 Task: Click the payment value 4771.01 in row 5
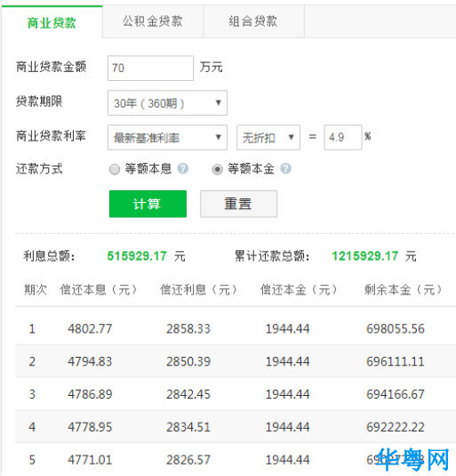pos(90,460)
